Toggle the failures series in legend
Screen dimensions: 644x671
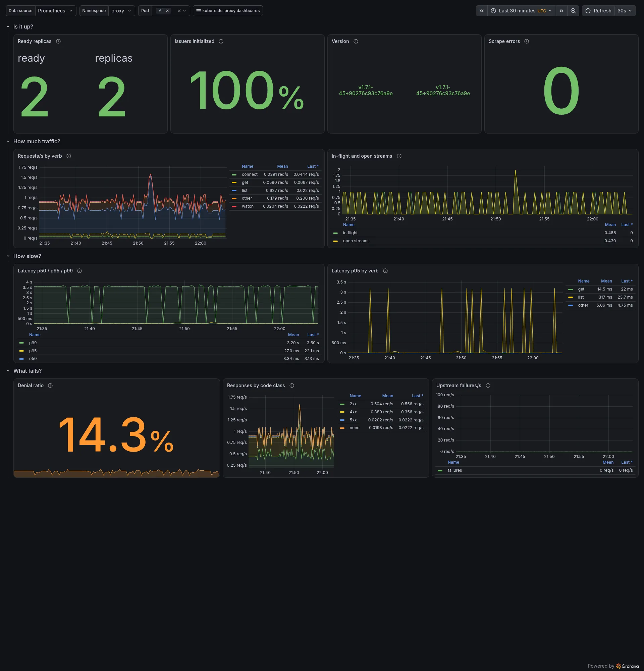454,470
